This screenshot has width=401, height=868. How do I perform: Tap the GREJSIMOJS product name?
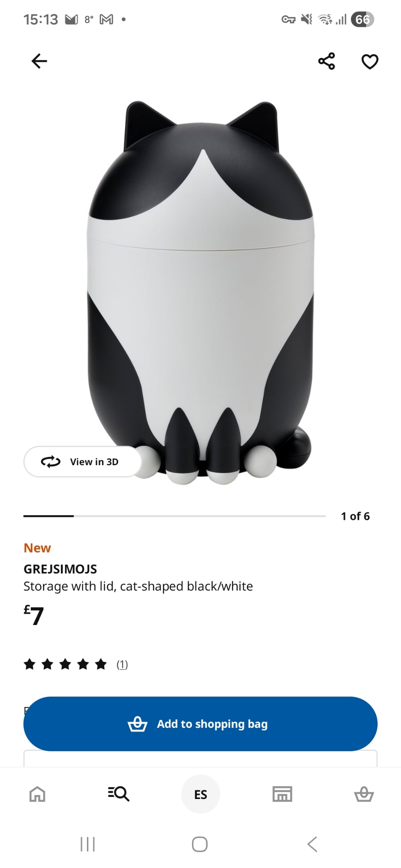click(x=60, y=569)
